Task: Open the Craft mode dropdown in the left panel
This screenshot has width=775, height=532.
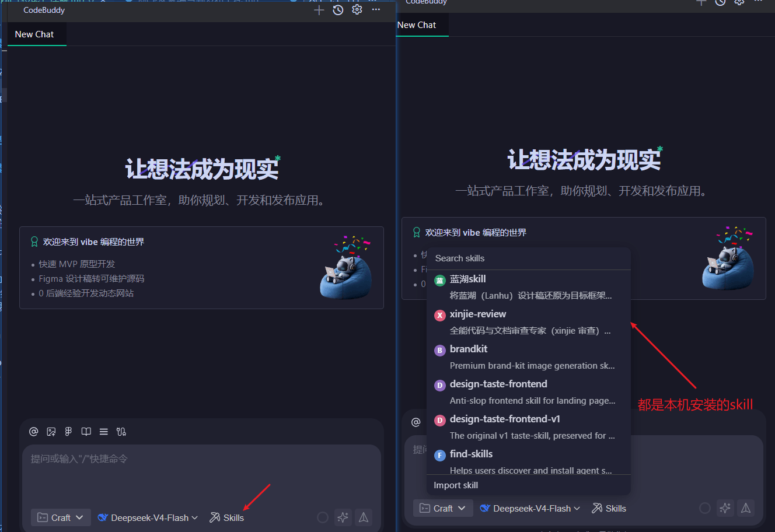Action: [x=61, y=517]
